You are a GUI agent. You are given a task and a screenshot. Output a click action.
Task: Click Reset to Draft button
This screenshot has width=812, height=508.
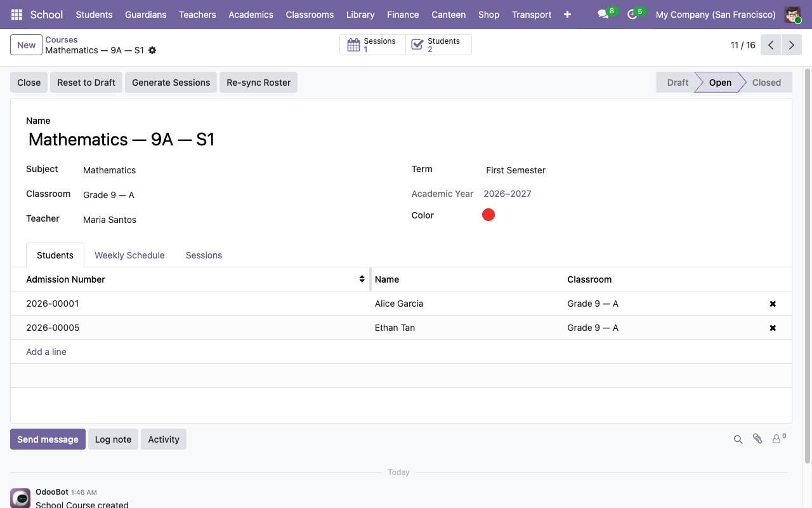pos(86,83)
